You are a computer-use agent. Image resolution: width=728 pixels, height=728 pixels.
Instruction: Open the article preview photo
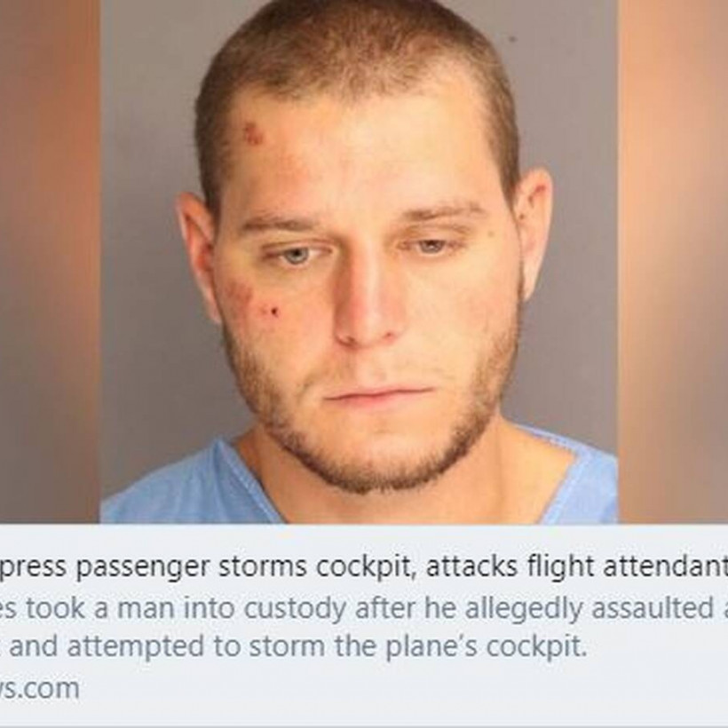tap(364, 261)
